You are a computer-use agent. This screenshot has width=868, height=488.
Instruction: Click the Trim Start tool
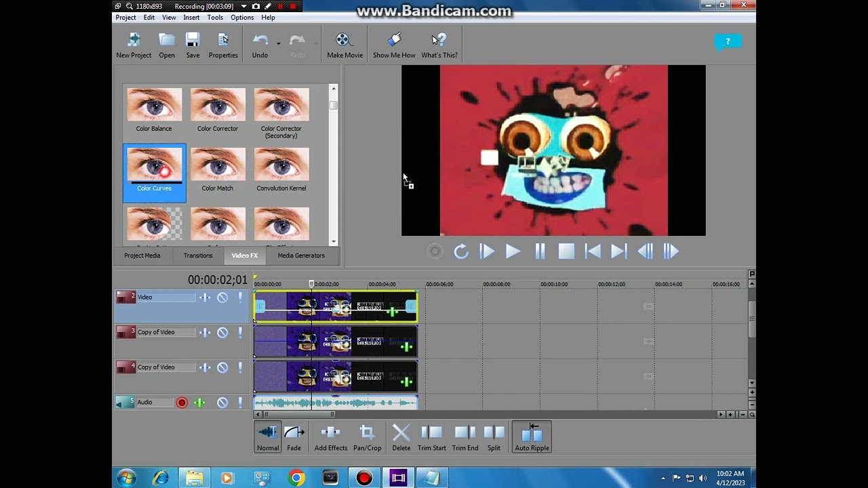(432, 437)
